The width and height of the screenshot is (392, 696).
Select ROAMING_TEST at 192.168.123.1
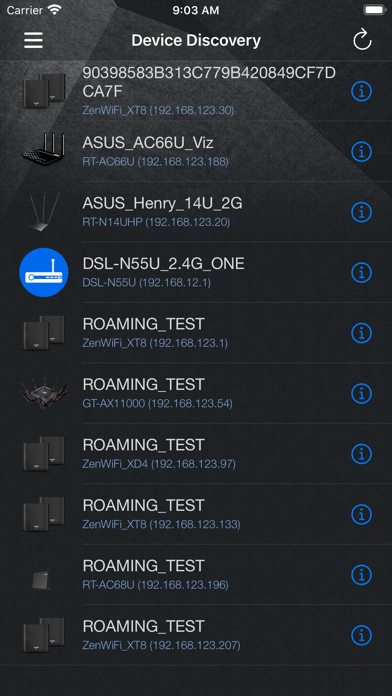tap(196, 333)
